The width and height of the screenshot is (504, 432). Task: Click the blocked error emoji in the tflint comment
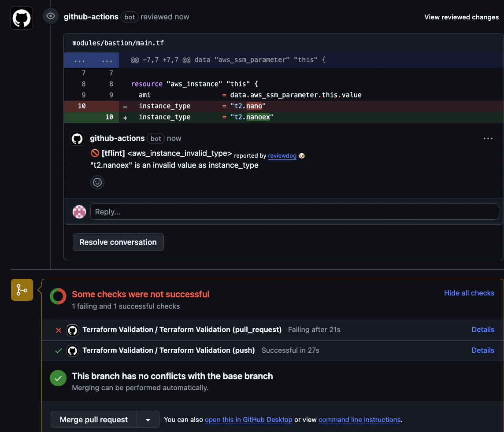coord(95,153)
